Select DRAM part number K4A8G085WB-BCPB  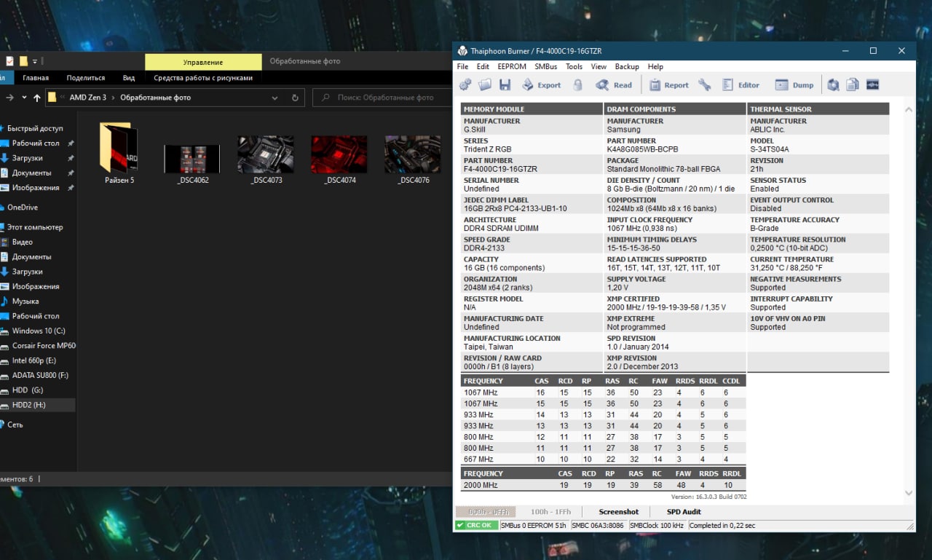tap(642, 149)
